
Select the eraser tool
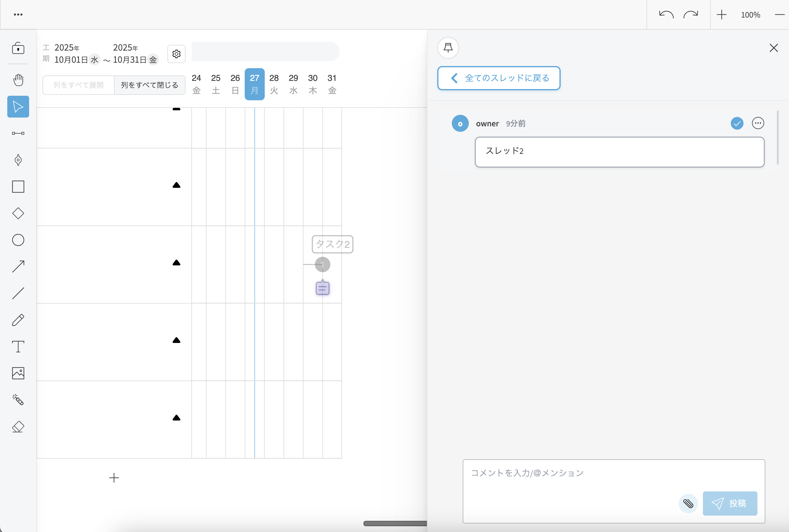click(x=18, y=427)
